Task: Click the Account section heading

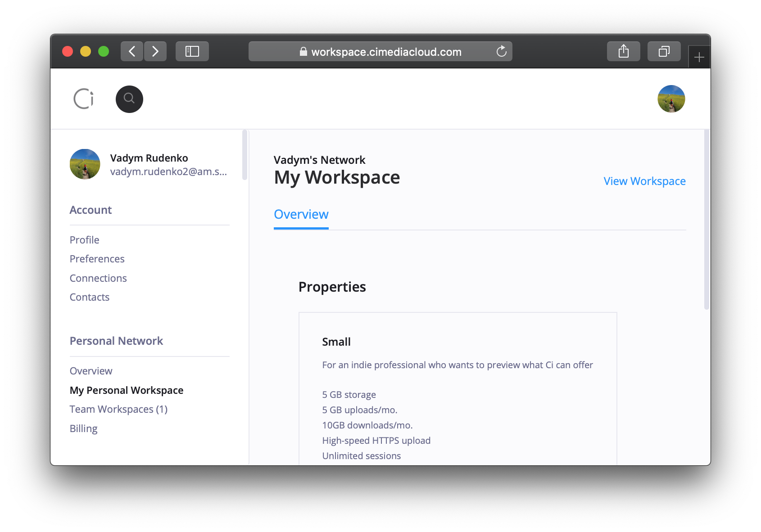Action: [x=91, y=210]
